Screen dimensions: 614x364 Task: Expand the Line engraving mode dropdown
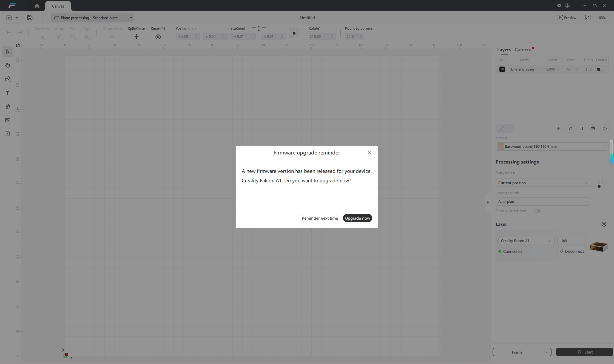click(524, 69)
